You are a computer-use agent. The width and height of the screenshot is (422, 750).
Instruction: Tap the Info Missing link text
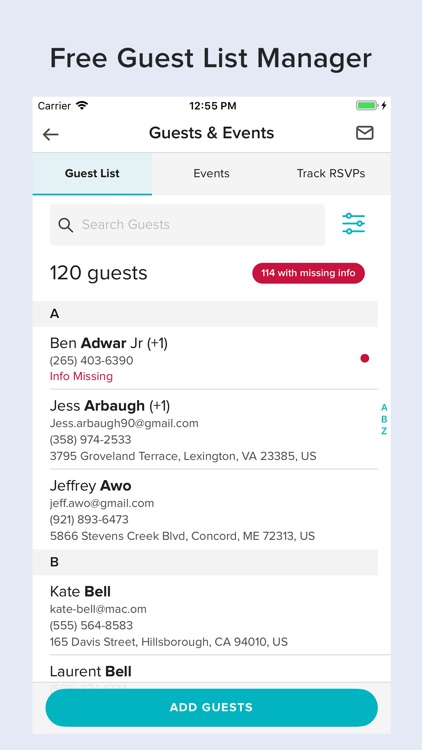click(x=81, y=376)
